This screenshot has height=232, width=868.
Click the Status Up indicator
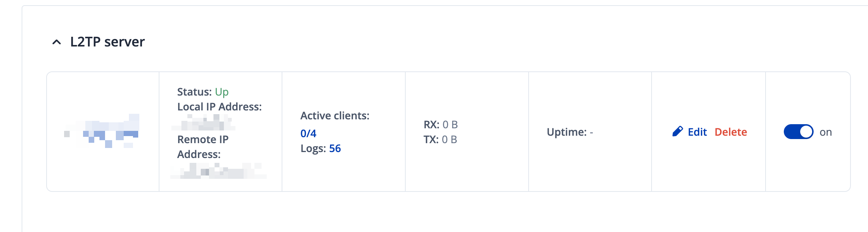coord(222,92)
